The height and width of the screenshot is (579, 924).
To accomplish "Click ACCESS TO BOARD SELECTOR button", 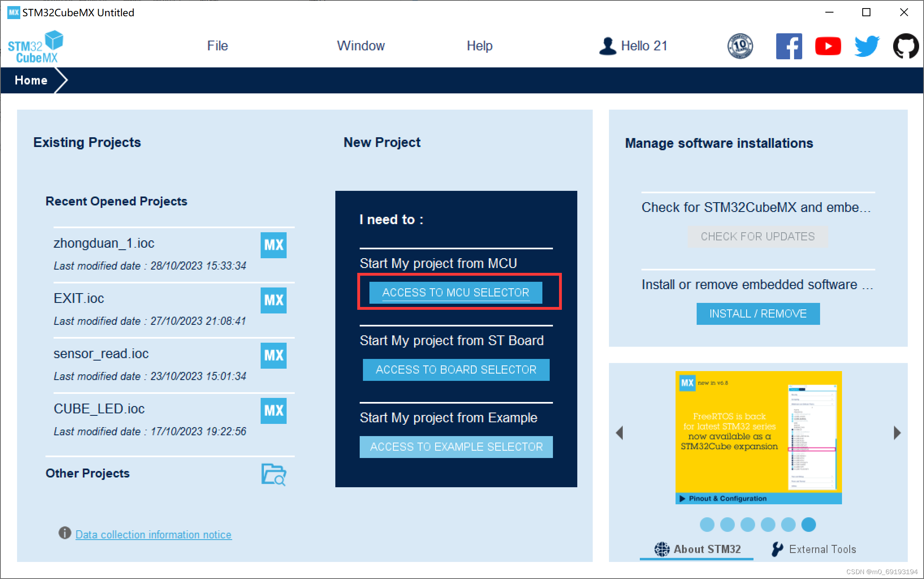I will pyautogui.click(x=456, y=369).
